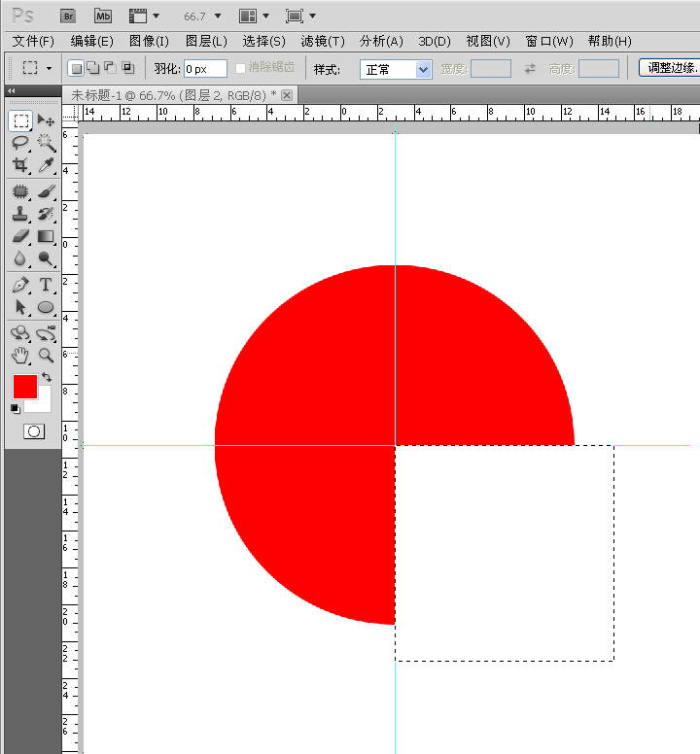Select the 3D Orbit camera tool

click(x=46, y=333)
